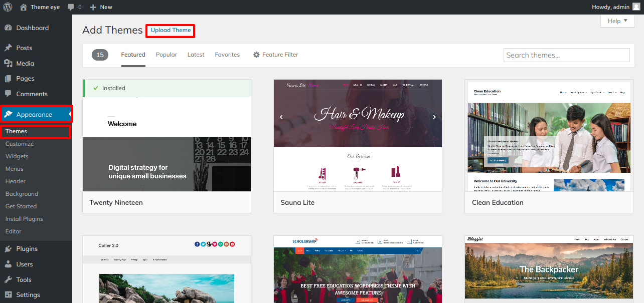Click the Howdy, admin account link
The image size is (644, 303).
(x=610, y=7)
